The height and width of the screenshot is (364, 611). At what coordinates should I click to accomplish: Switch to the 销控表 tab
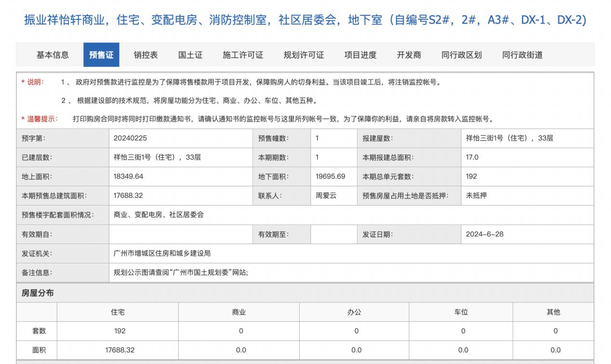[146, 55]
